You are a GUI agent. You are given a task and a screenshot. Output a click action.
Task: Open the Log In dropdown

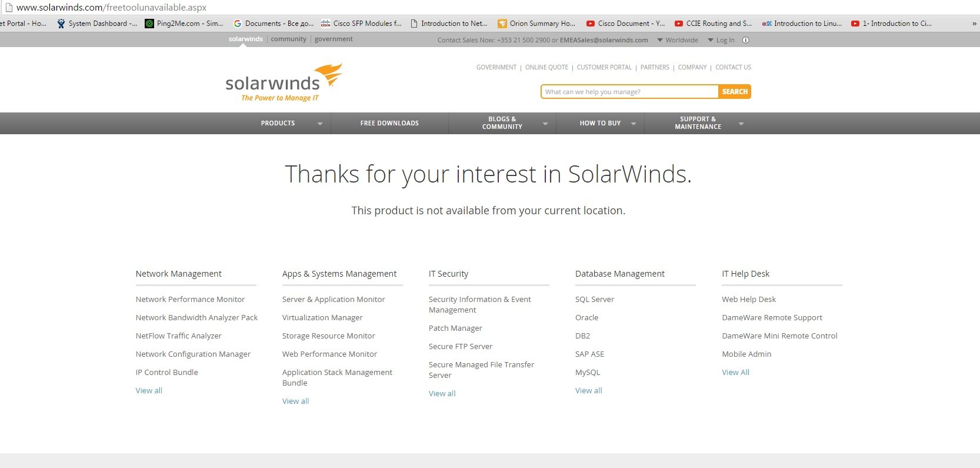721,40
